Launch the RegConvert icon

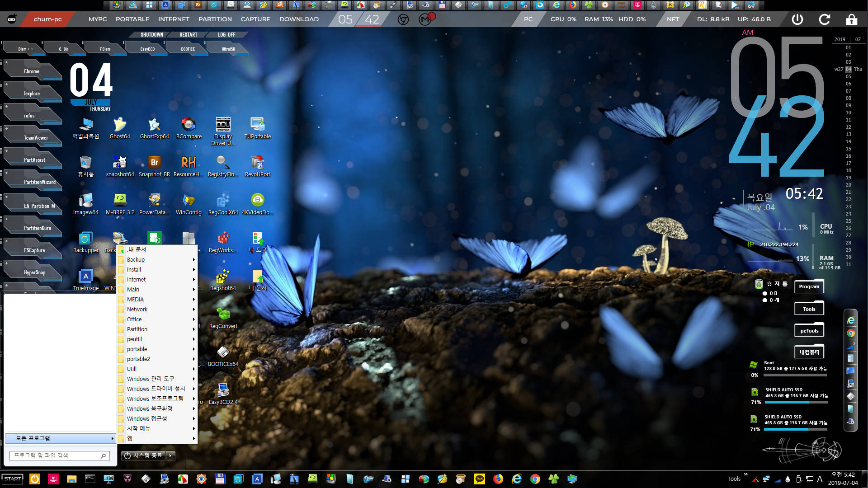(x=223, y=318)
